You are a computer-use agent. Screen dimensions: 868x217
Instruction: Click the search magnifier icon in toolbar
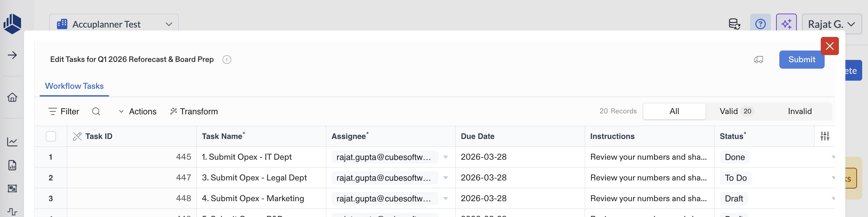click(96, 111)
